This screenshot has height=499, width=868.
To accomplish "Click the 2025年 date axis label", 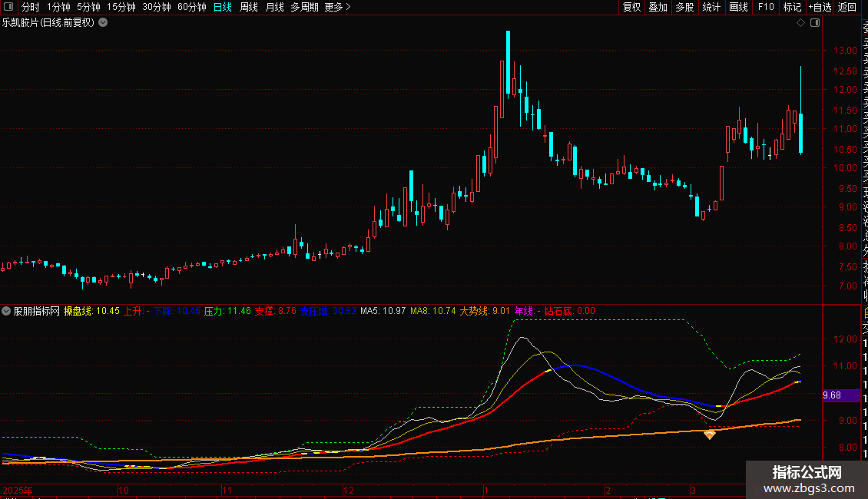I will [17, 490].
